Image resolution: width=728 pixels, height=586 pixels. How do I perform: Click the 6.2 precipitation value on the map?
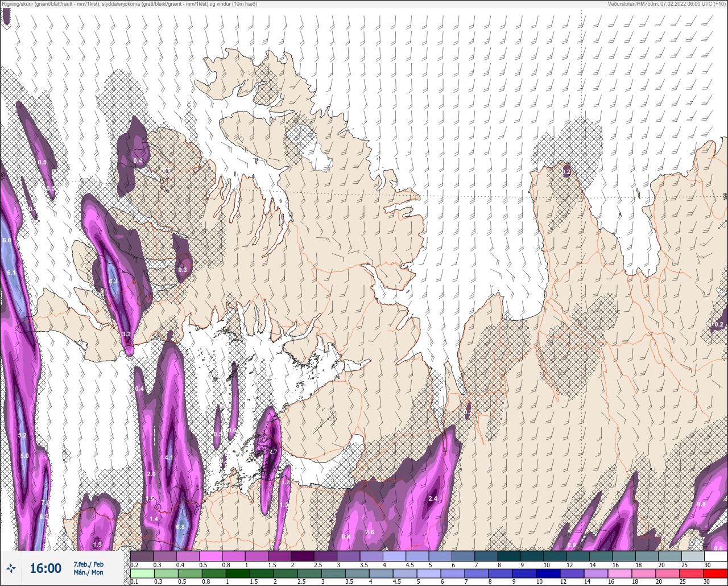click(x=43, y=517)
